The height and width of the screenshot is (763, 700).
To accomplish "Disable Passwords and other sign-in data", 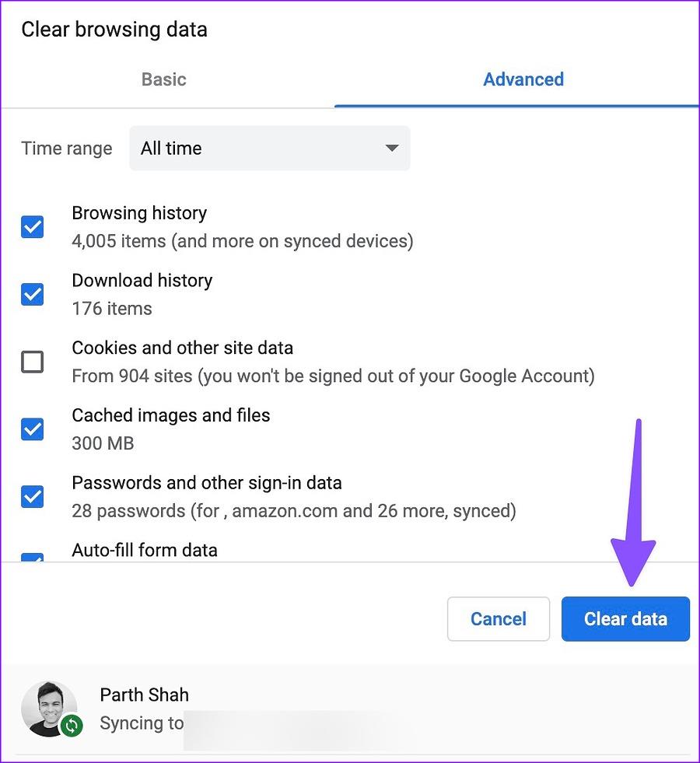I will click(x=32, y=496).
